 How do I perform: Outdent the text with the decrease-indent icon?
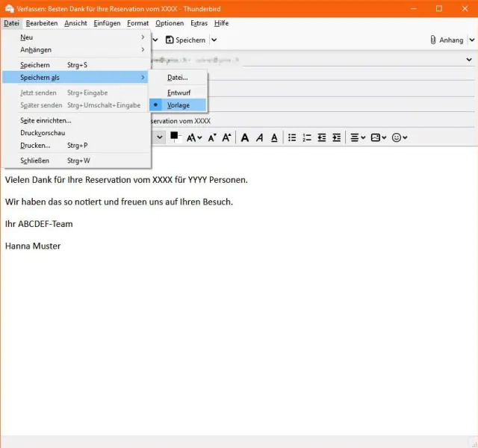tap(322, 138)
